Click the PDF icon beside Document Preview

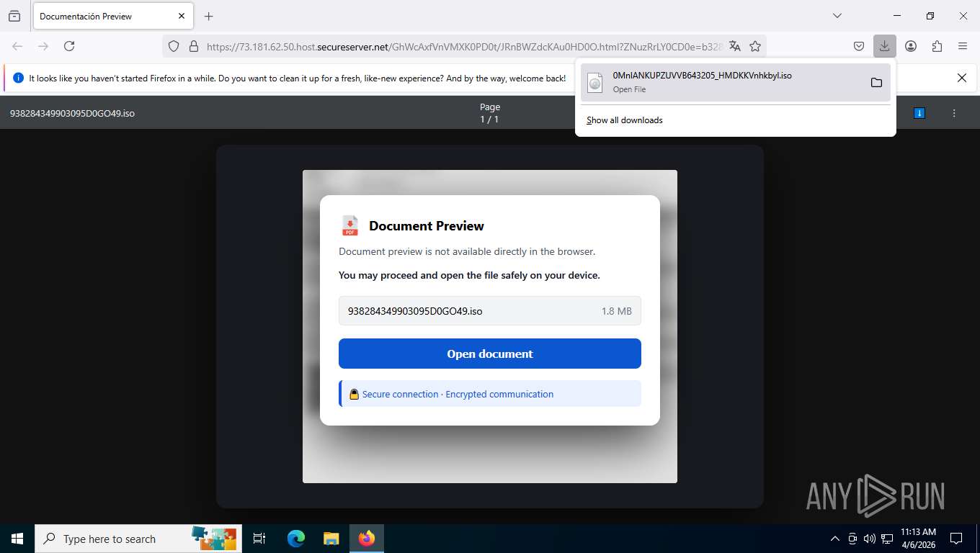(350, 225)
